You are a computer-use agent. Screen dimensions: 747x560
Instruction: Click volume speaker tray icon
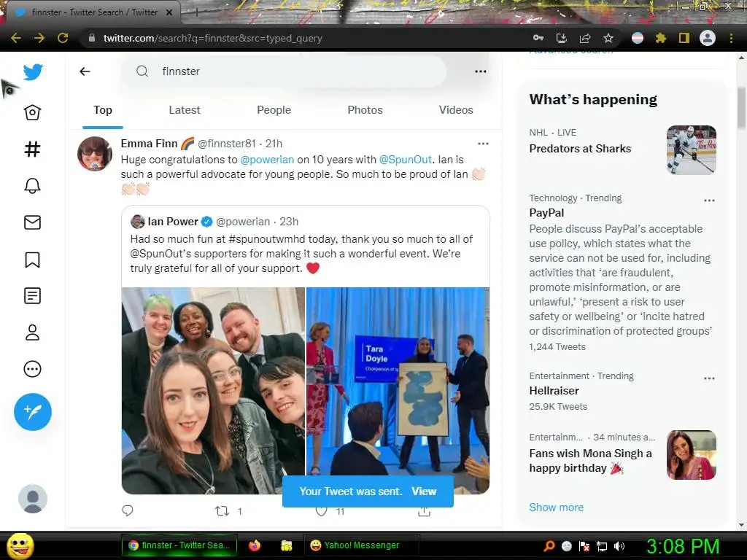(x=619, y=546)
